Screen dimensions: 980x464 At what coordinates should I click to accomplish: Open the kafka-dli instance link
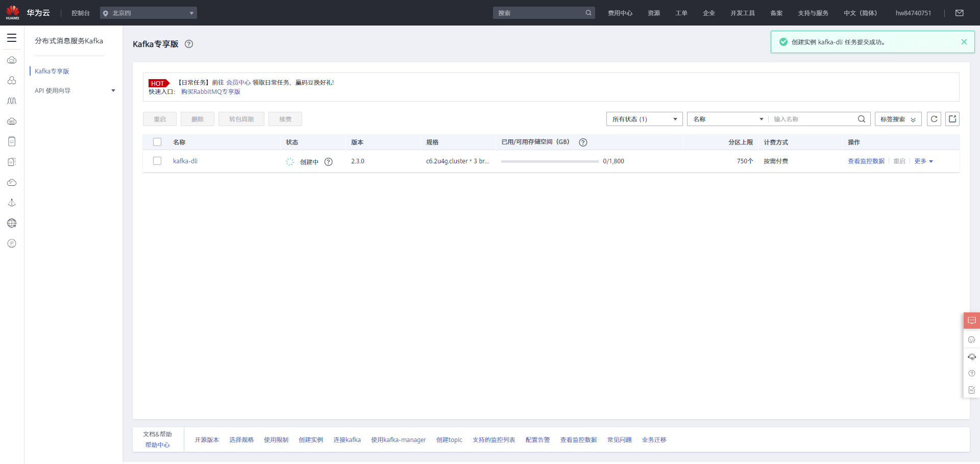pos(185,161)
